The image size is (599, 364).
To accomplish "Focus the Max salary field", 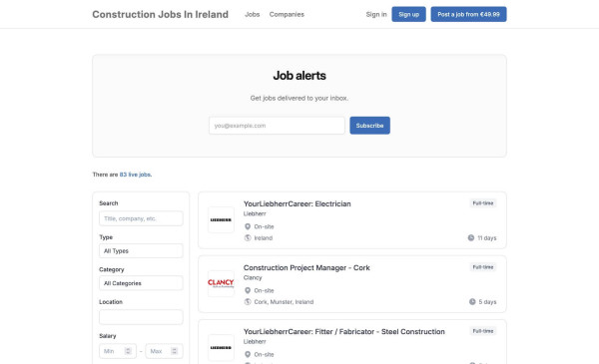I will pos(164,351).
